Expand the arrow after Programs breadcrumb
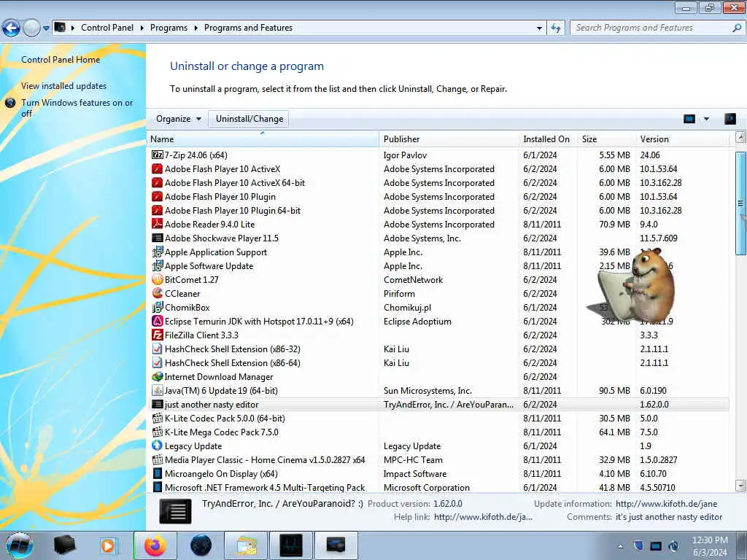This screenshot has width=747, height=560. (x=196, y=28)
